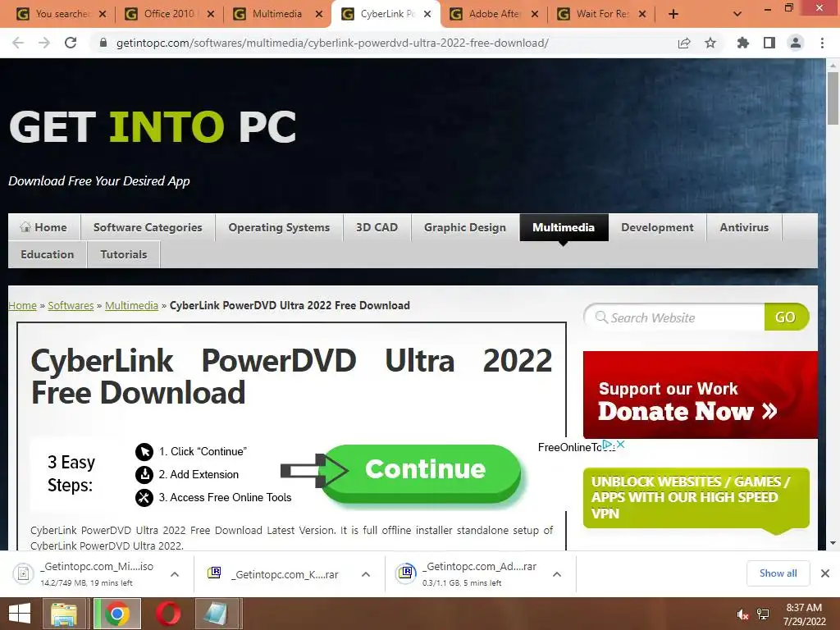Image resolution: width=840 pixels, height=630 pixels.
Task: Open the AdChoices info icon
Action: click(x=608, y=445)
